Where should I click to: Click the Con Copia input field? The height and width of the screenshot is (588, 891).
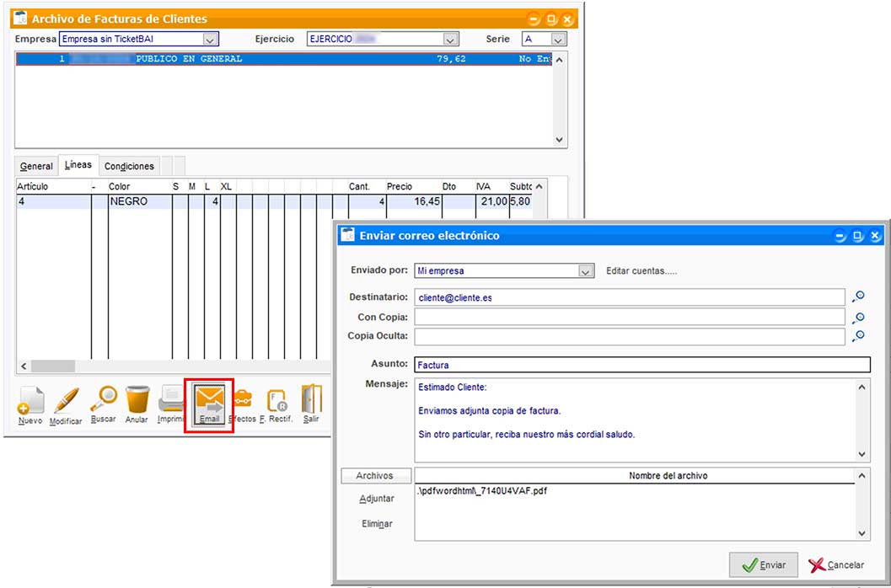(x=630, y=317)
